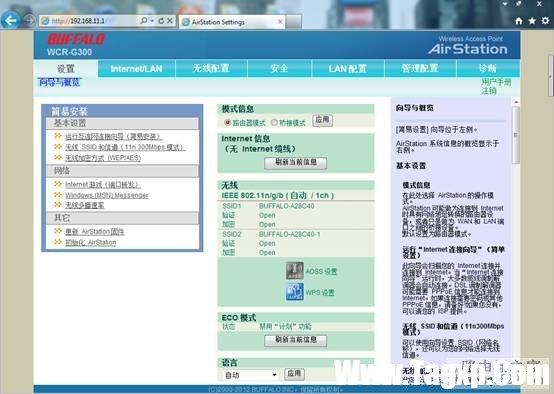Open the 无线 SSID 和信道 link
This screenshot has width=554, height=394.
125,147
